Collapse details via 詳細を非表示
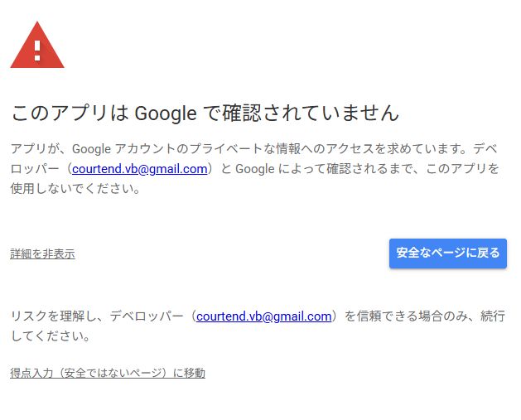This screenshot has height=420, width=521. pyautogui.click(x=42, y=253)
